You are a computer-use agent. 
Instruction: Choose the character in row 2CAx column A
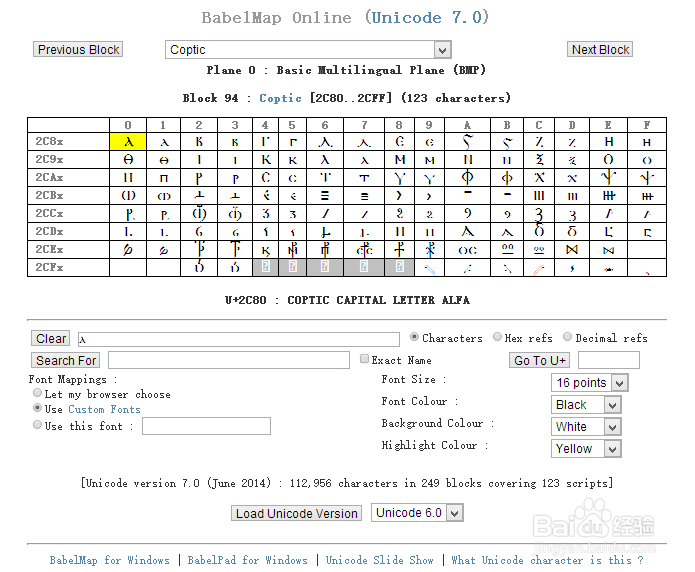pos(467,178)
